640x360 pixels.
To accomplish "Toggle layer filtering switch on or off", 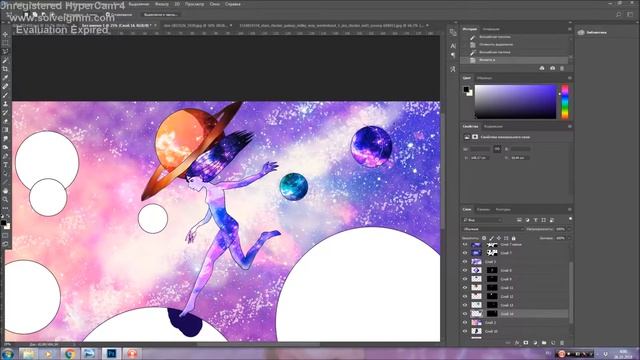I will [x=570, y=219].
